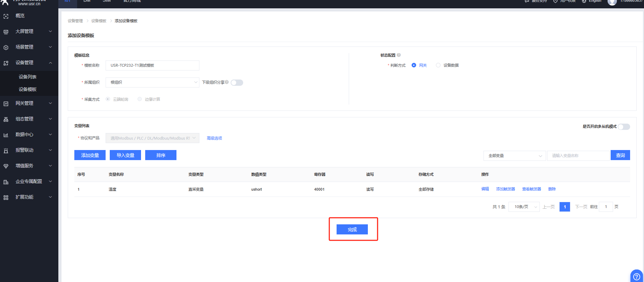The image size is (644, 282).
Task: Click the 大屏管理 sidebar icon
Action: point(6,32)
